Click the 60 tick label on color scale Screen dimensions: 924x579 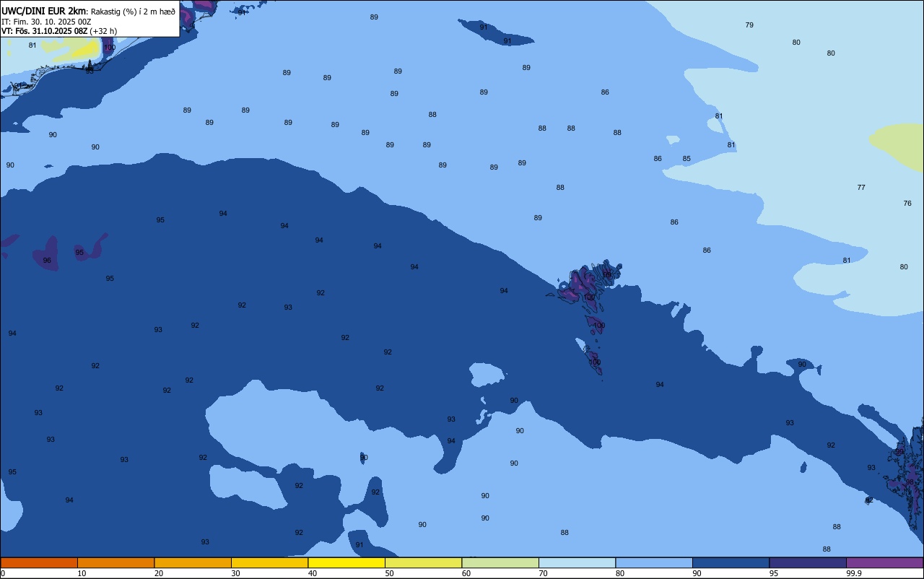pos(466,573)
